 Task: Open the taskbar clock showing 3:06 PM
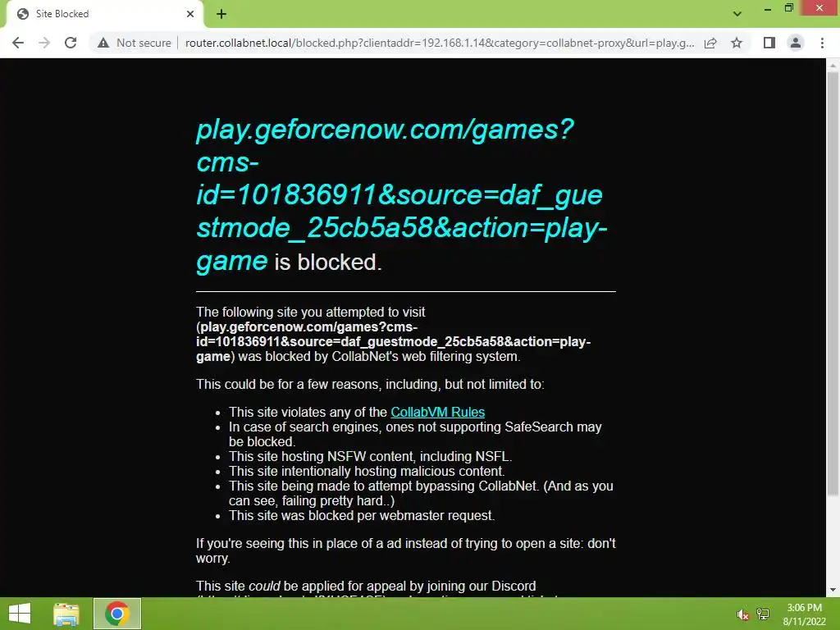point(804,614)
